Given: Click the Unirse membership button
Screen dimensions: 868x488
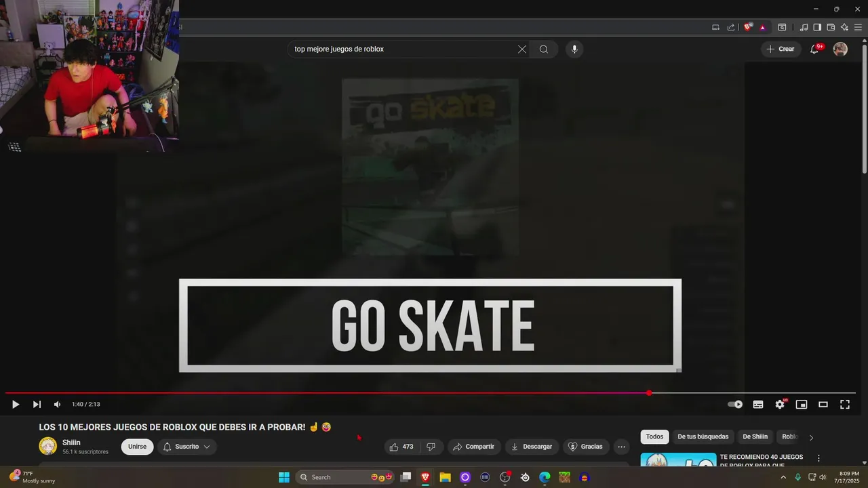Looking at the screenshot, I should [x=137, y=447].
